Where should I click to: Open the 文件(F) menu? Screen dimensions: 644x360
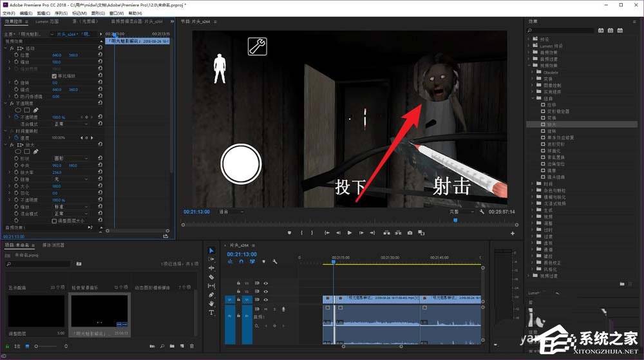[8, 13]
